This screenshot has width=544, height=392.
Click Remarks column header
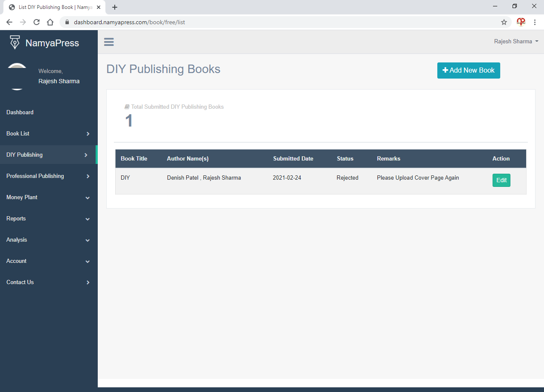point(388,158)
